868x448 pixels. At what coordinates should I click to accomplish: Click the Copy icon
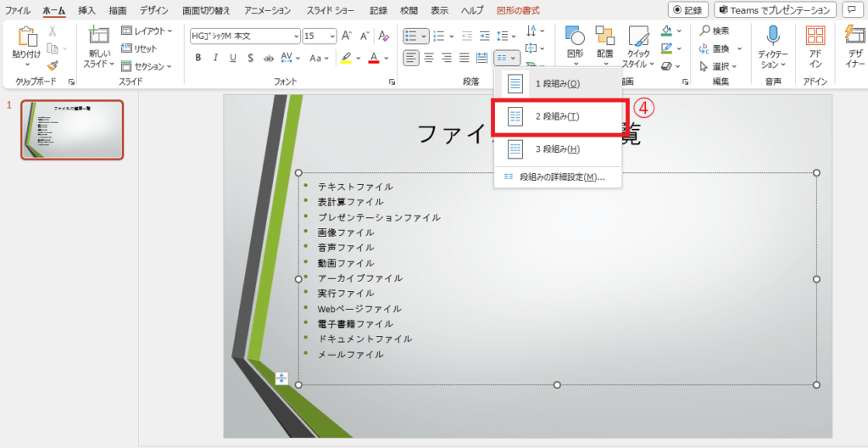(52, 48)
